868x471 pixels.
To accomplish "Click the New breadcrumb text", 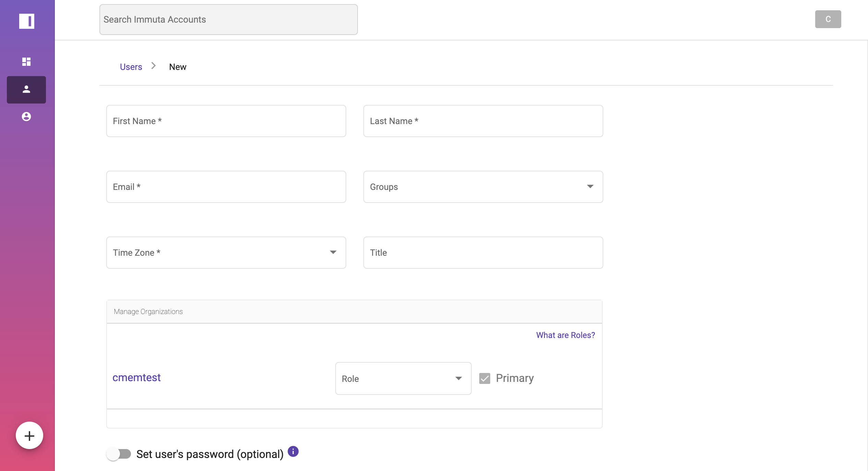I will (x=178, y=67).
